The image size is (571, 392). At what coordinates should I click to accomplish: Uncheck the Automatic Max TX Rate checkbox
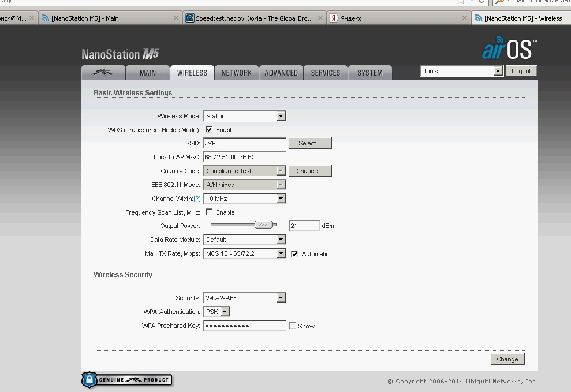[294, 254]
